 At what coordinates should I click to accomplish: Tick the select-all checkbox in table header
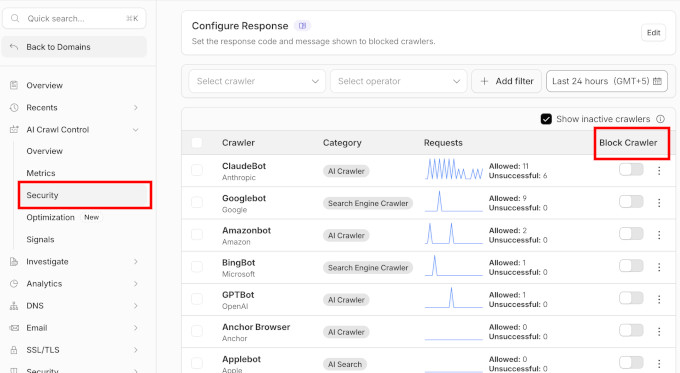(196, 143)
